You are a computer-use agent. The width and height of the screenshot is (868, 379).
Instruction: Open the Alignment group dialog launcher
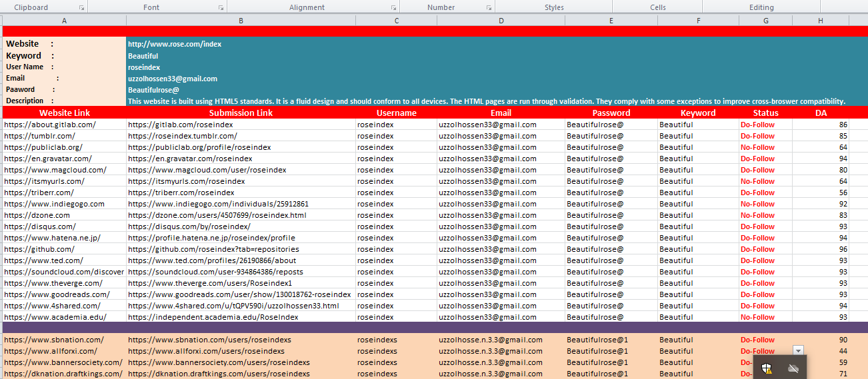click(x=393, y=7)
